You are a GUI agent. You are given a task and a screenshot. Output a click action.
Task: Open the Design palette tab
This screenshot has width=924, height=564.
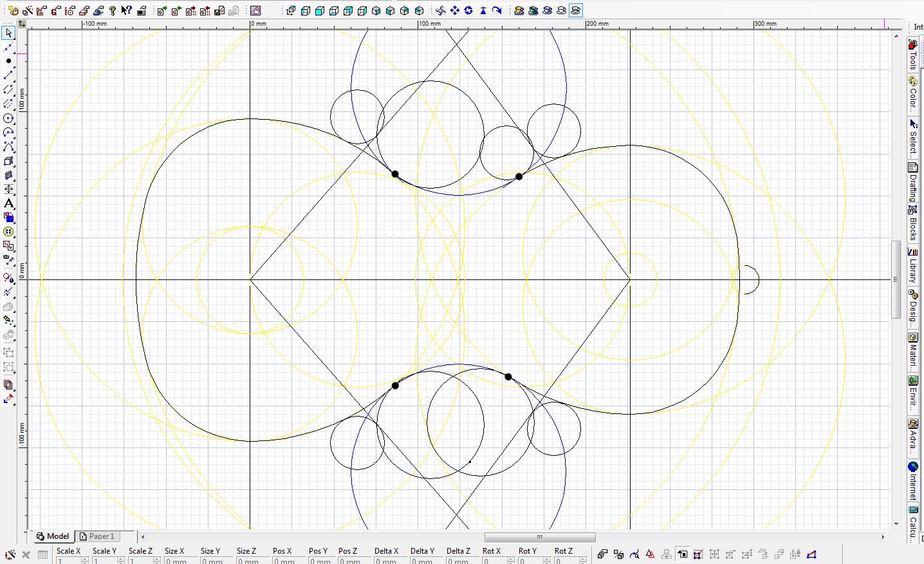point(913,308)
